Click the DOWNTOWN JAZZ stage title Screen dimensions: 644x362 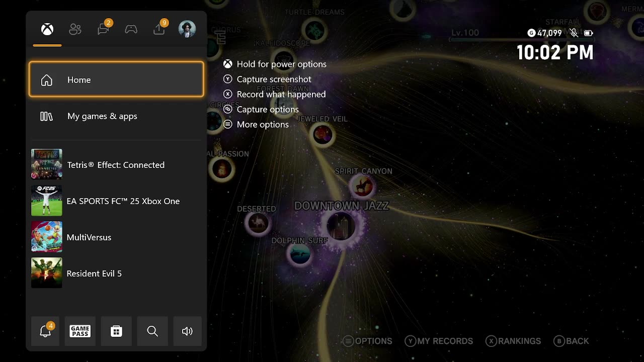pos(342,206)
